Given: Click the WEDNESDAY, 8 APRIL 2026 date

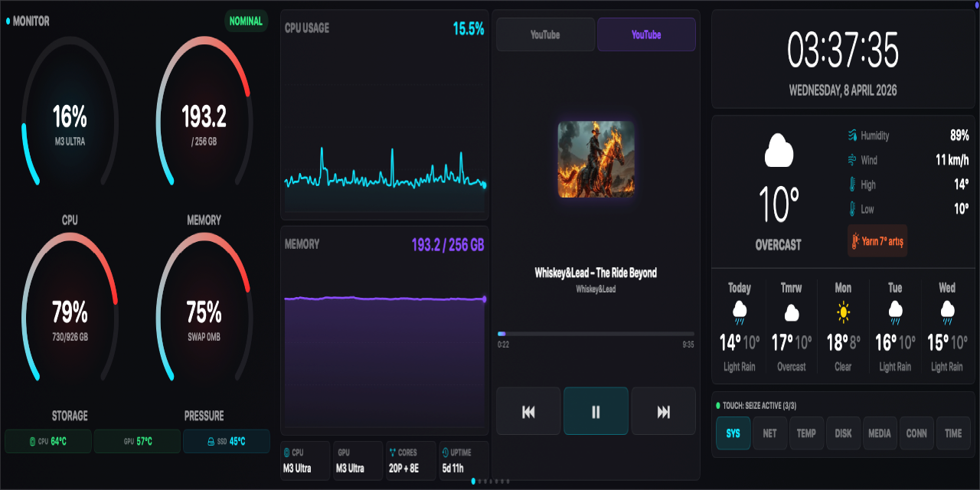Looking at the screenshot, I should point(843,90).
